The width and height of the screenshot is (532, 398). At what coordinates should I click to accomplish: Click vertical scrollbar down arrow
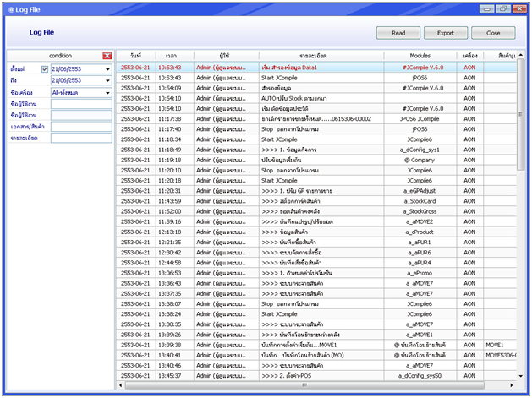520,376
